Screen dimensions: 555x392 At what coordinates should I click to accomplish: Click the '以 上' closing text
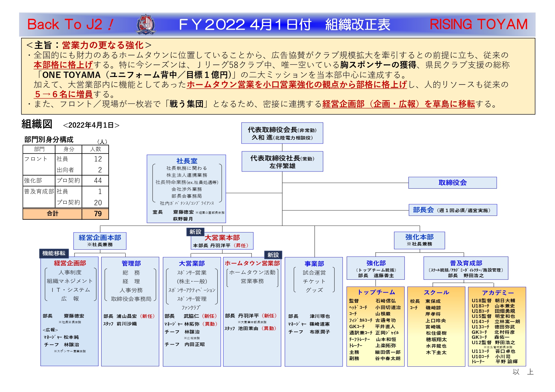pos(523,372)
